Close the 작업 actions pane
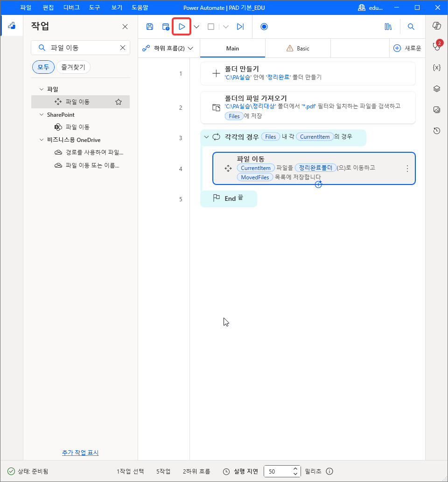Screen dimensions: 448x482 tap(125, 27)
